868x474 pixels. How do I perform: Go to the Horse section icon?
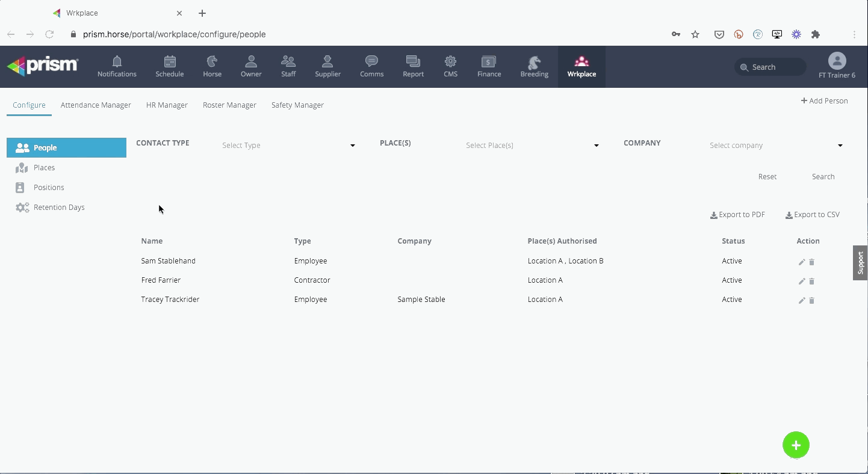(x=212, y=61)
